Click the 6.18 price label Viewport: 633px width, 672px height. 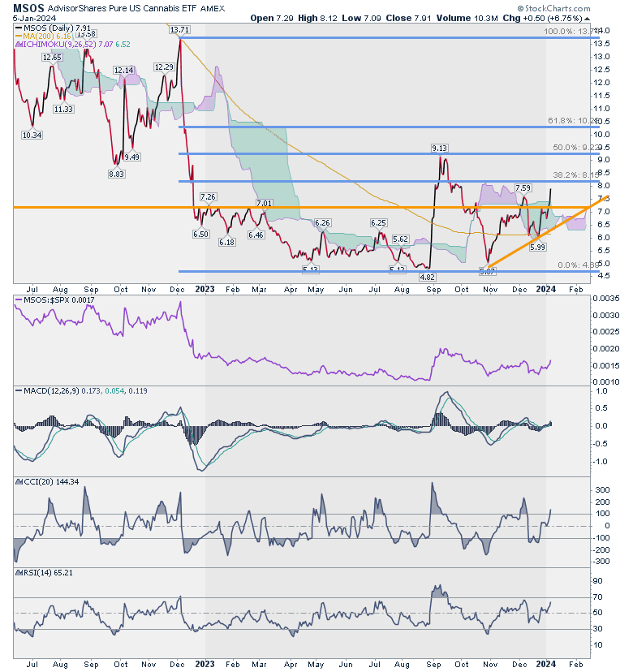pyautogui.click(x=226, y=242)
